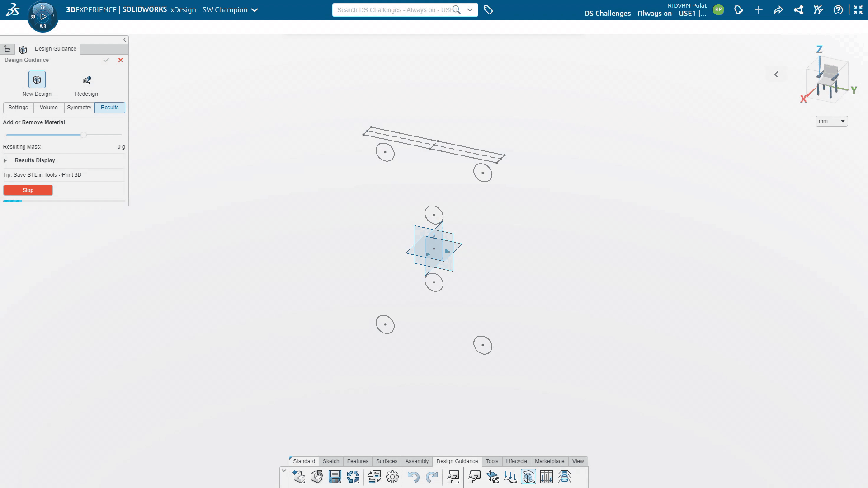The height and width of the screenshot is (488, 868).
Task: Open help using the question mark icon
Action: (x=838, y=9)
